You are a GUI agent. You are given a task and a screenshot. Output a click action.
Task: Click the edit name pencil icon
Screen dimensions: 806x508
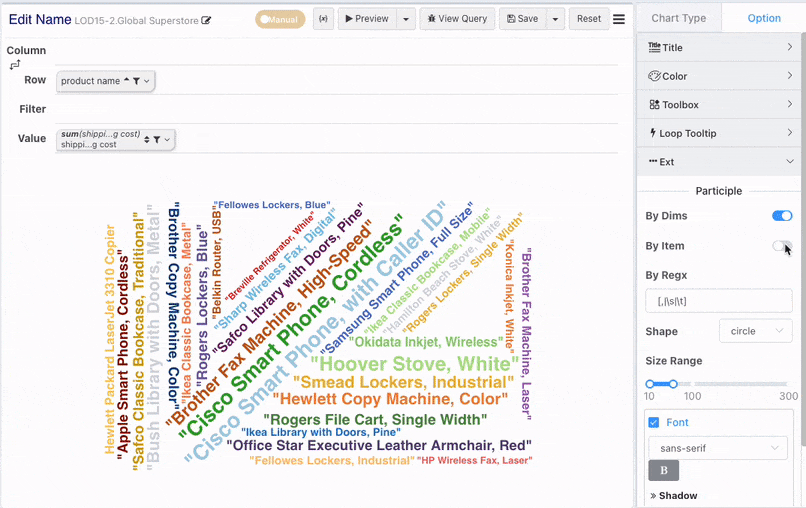206,21
